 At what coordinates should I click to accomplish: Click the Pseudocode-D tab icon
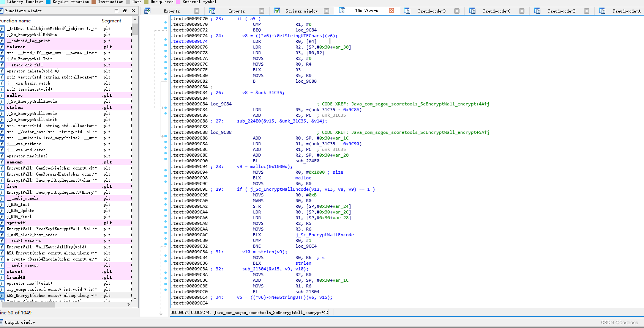pos(407,11)
